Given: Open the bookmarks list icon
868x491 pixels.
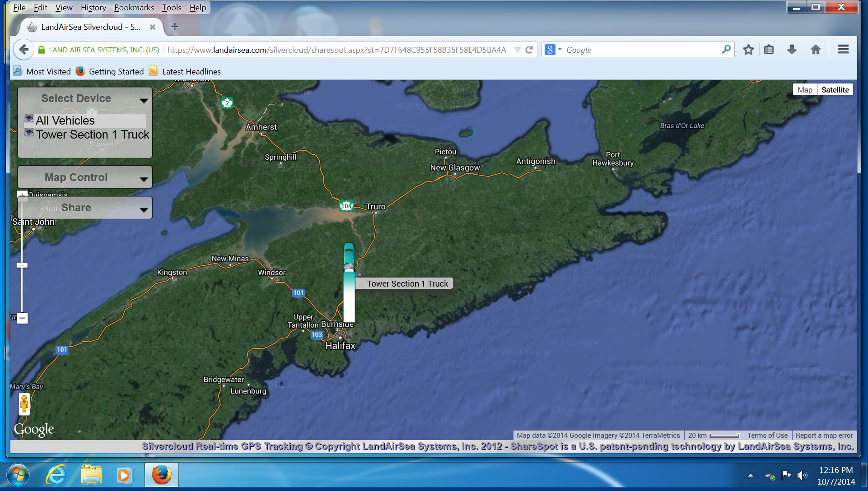Looking at the screenshot, I should coord(769,50).
